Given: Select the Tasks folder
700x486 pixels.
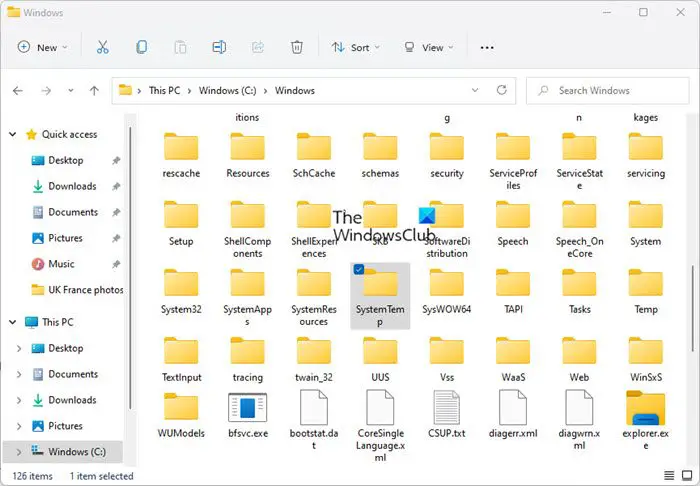Looking at the screenshot, I should point(579,292).
